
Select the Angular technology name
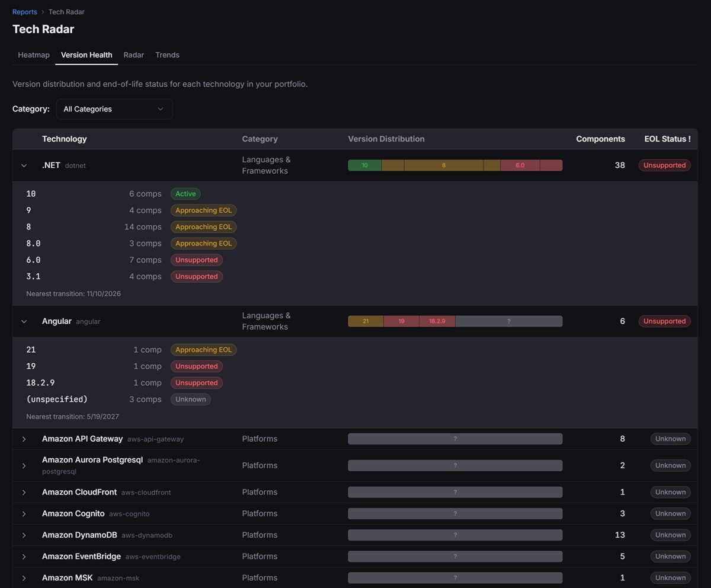[x=57, y=321]
